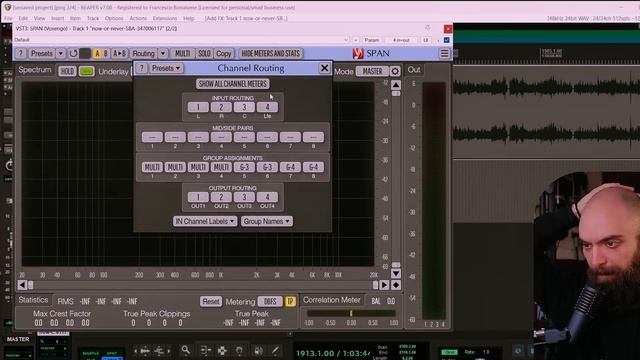Click the statistics Reset button
Viewport: 640px width, 360px height.
[211, 302]
